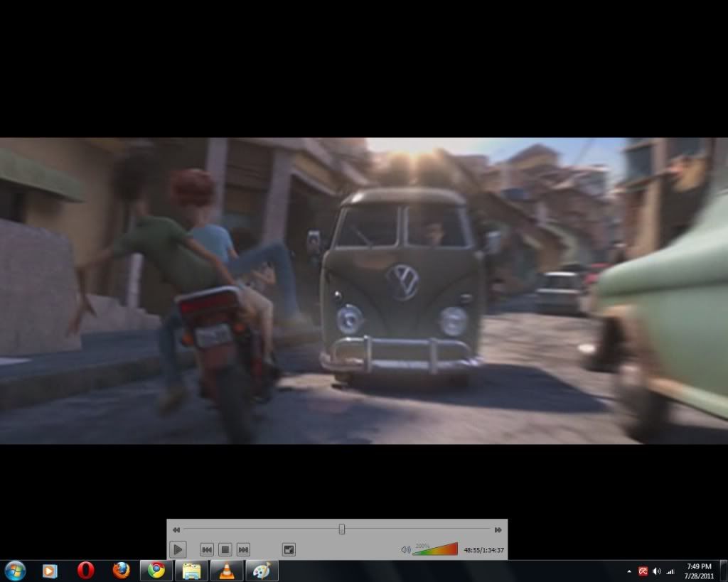
Task: Expand hidden system tray icons
Action: click(628, 571)
